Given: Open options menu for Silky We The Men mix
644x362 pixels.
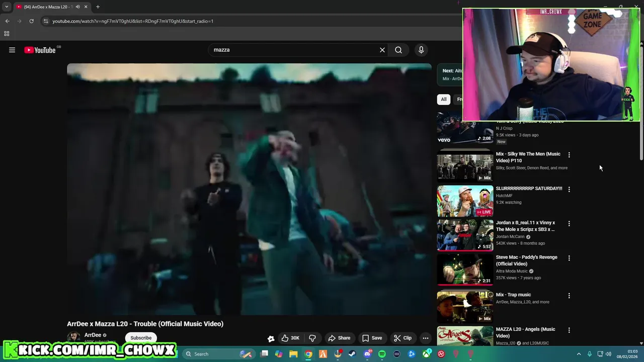Looking at the screenshot, I should [569, 155].
